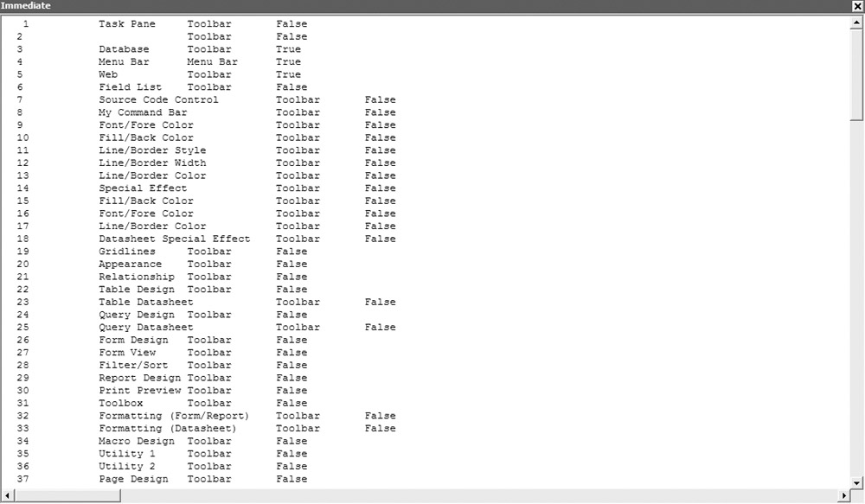The height and width of the screenshot is (504, 865).
Task: Click the My Command Bar line
Action: click(143, 112)
